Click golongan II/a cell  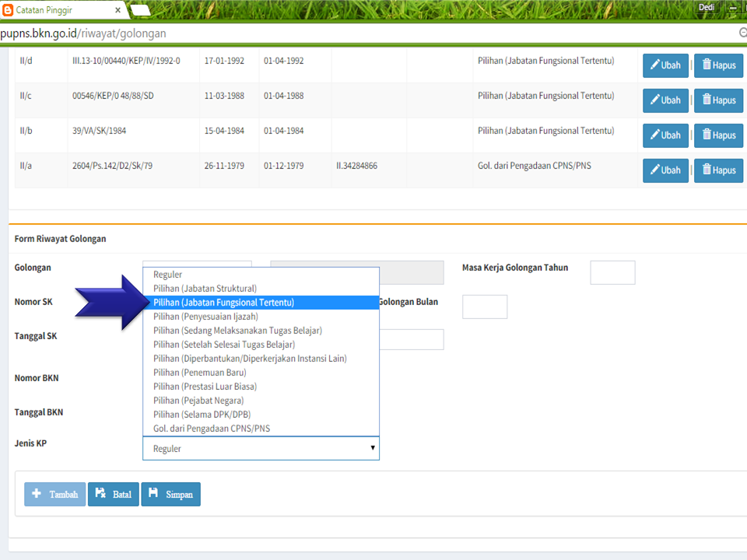(x=26, y=166)
